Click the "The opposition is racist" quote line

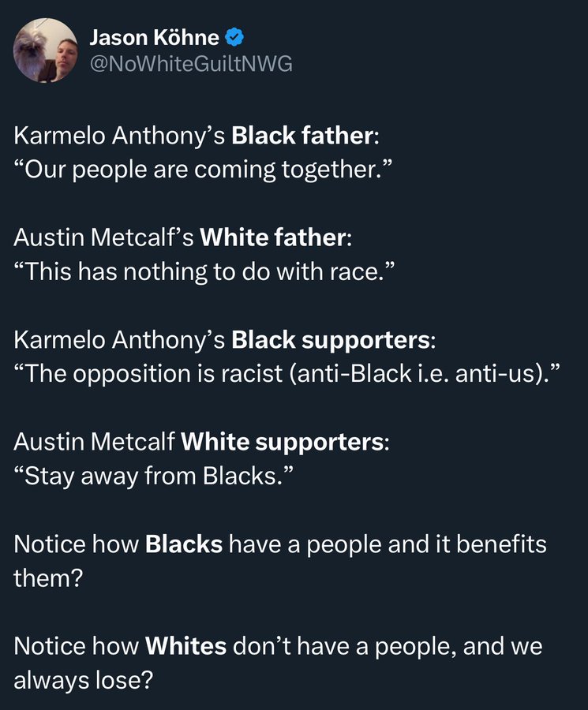(287, 374)
